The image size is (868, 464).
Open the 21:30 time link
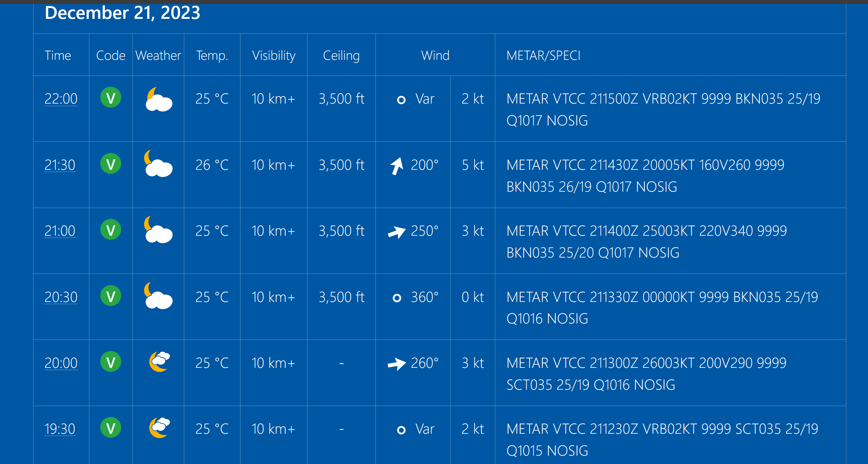[60, 165]
